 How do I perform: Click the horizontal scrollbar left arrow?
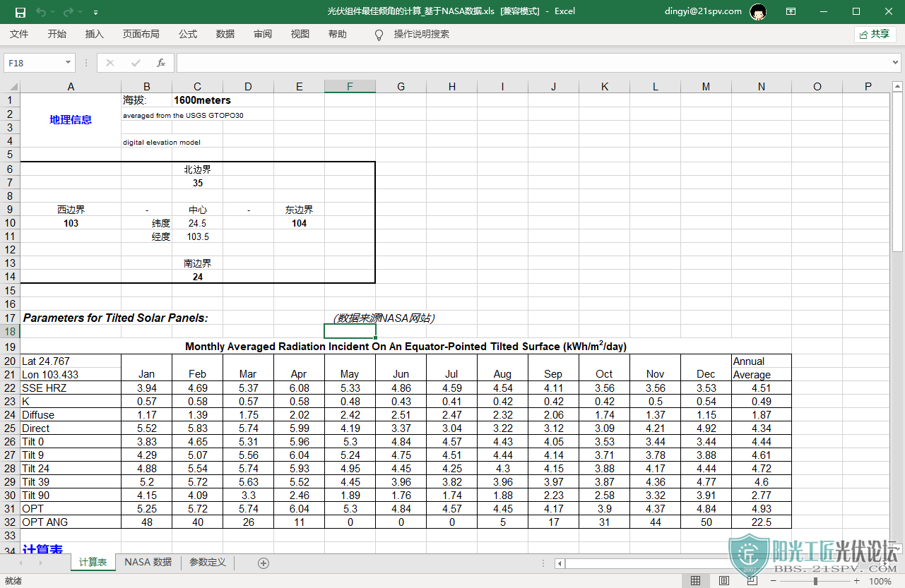[560, 563]
